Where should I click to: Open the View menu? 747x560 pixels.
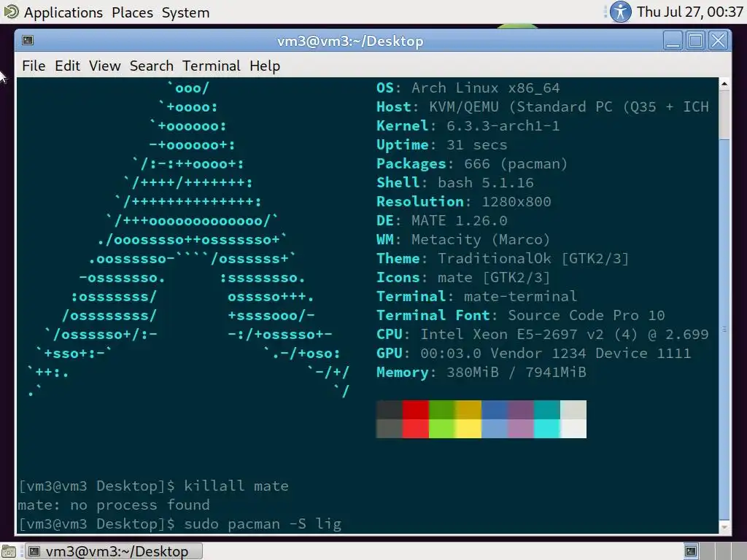click(x=104, y=66)
